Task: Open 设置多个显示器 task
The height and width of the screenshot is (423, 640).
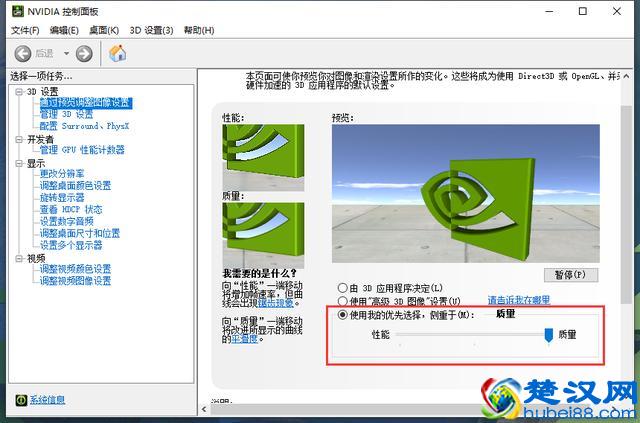Action: point(71,245)
